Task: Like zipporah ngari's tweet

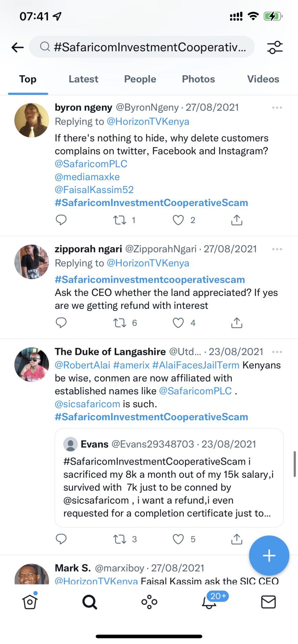Action: tap(178, 323)
